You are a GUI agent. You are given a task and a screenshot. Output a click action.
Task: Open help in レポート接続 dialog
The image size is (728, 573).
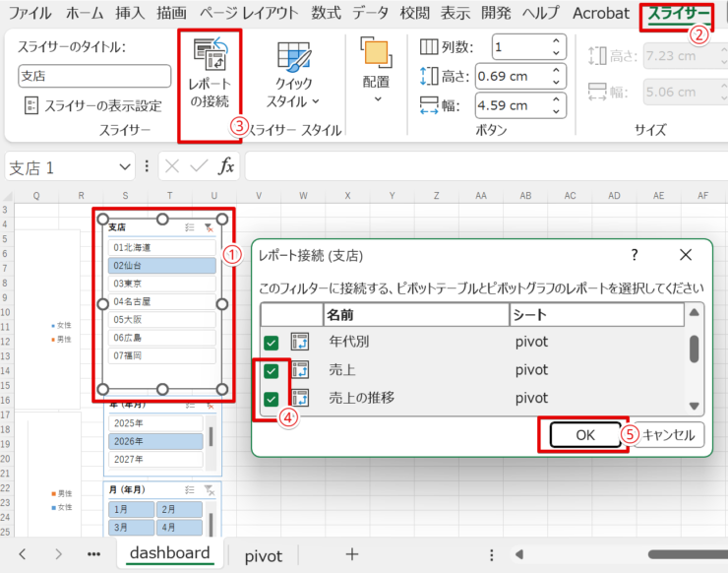pos(635,255)
